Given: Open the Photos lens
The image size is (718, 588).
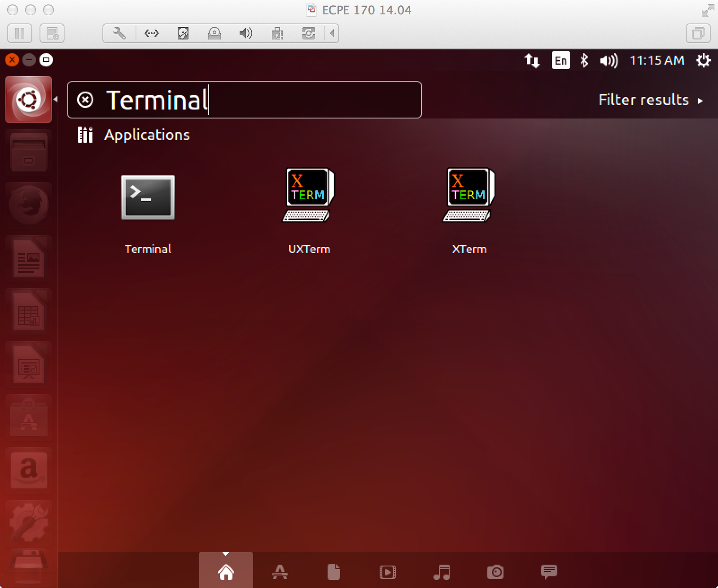Looking at the screenshot, I should point(495,571).
